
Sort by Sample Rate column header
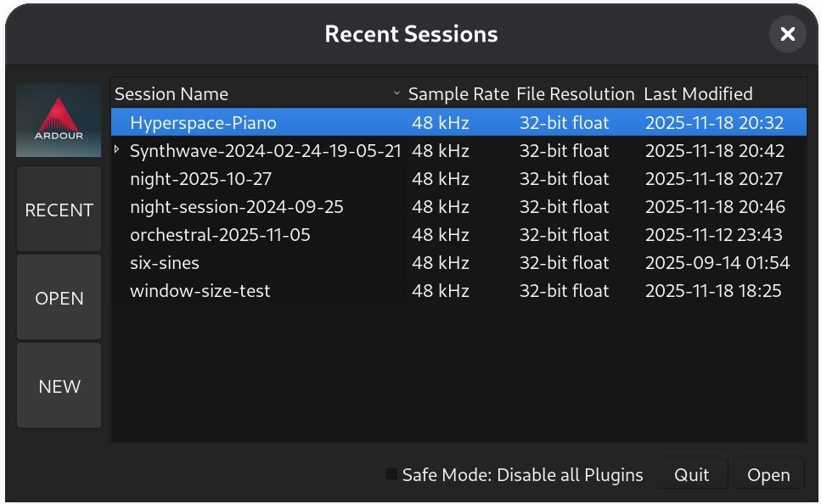click(458, 93)
